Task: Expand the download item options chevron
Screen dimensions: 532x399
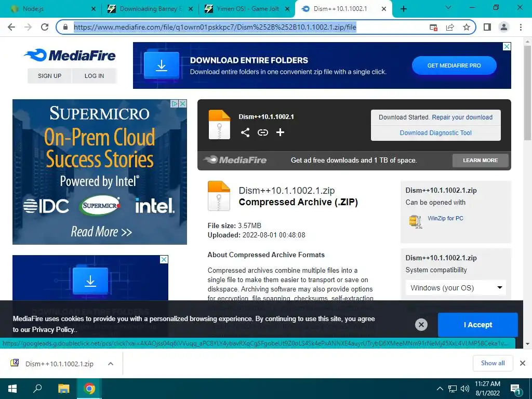Action: coord(110,364)
